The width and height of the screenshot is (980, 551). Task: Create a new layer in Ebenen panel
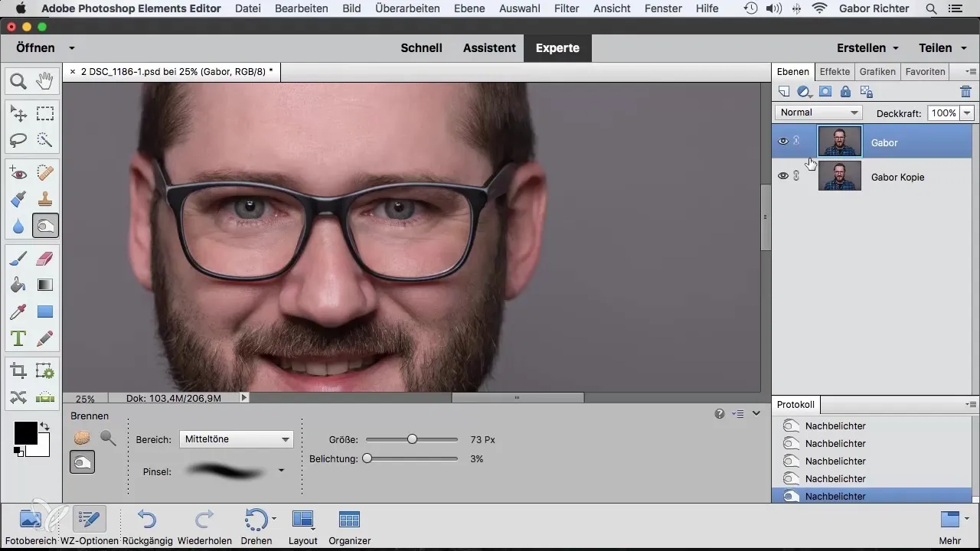[x=784, y=92]
